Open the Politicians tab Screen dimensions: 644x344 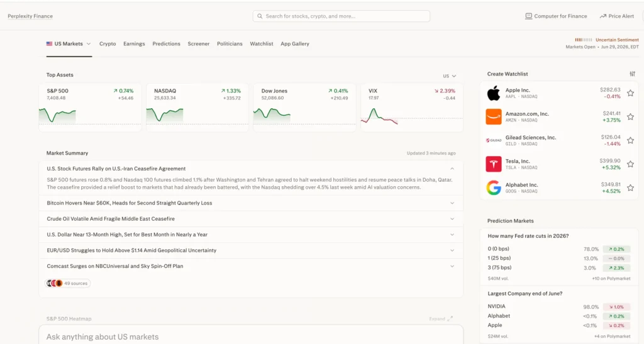pyautogui.click(x=230, y=44)
